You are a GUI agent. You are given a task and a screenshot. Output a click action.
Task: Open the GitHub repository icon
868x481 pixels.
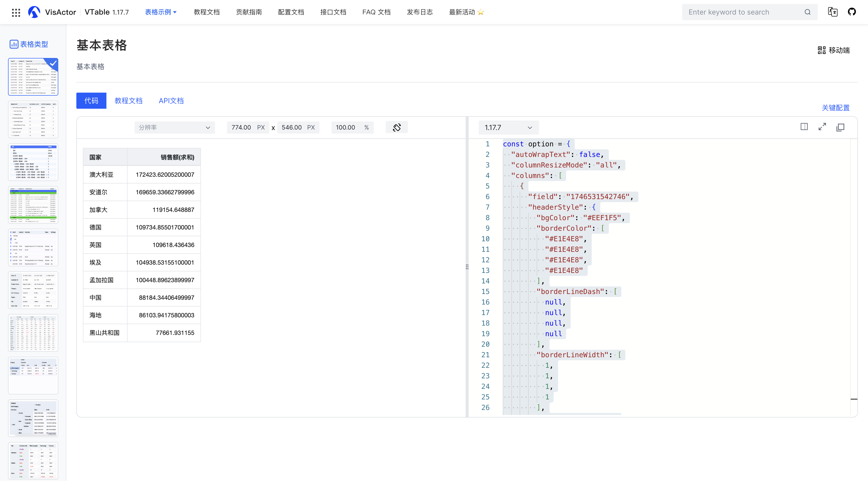click(x=852, y=12)
